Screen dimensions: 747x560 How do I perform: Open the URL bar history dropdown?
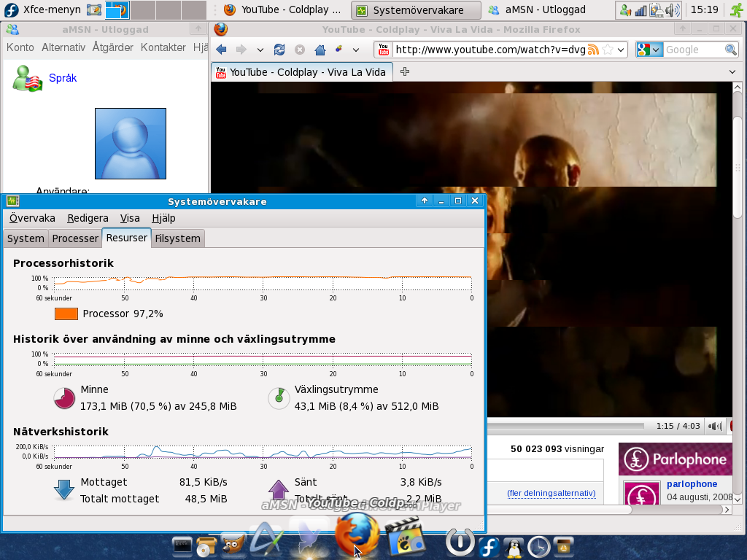[x=621, y=50]
